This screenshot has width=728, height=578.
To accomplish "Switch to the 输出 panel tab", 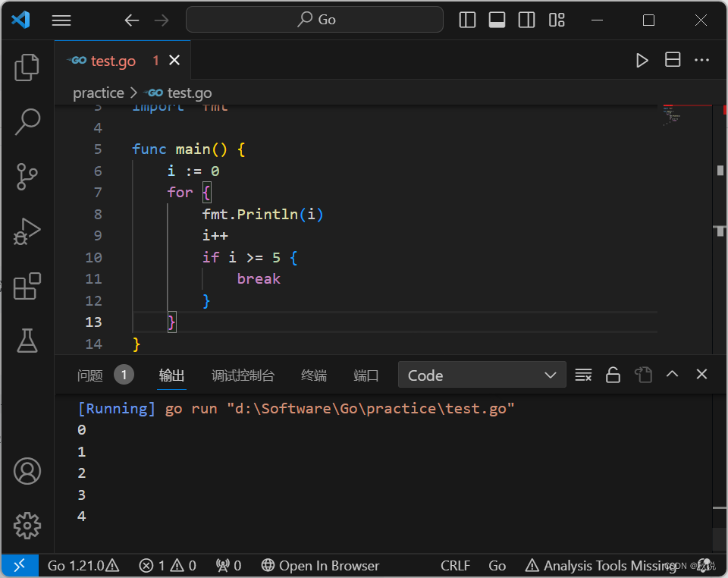I will [x=172, y=375].
